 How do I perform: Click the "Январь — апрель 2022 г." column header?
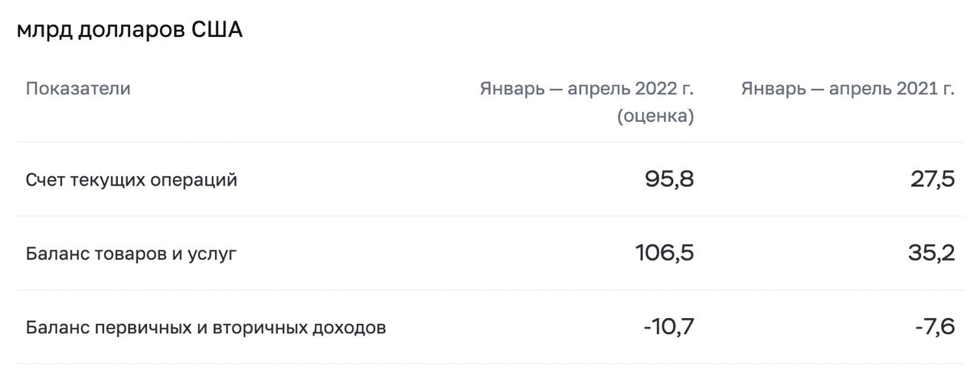click(x=586, y=89)
